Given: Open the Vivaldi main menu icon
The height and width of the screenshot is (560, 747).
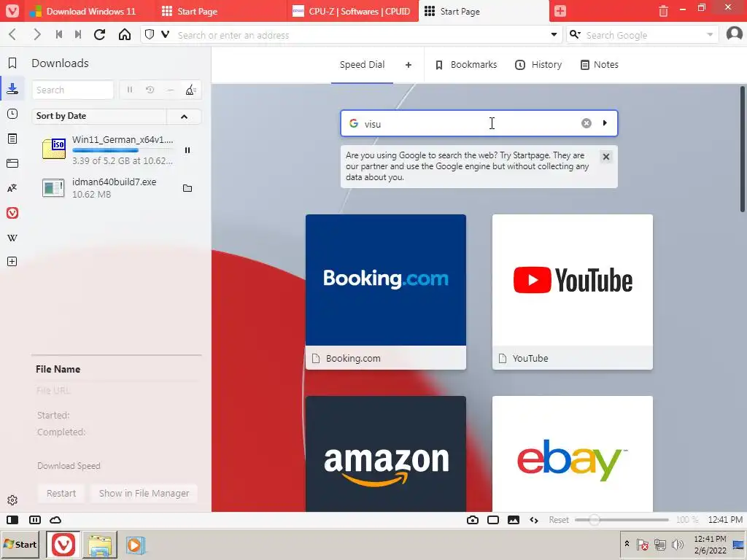Looking at the screenshot, I should point(12,10).
